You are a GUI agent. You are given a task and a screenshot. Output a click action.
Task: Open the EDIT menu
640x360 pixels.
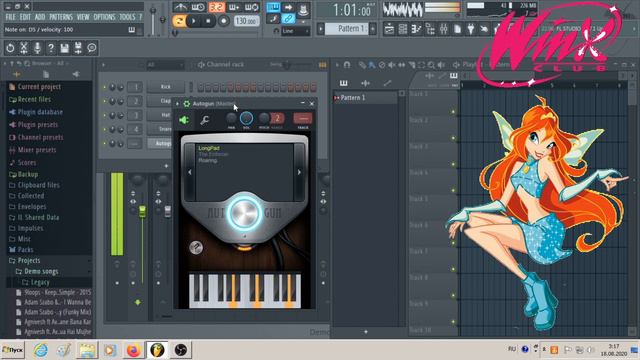(x=25, y=17)
